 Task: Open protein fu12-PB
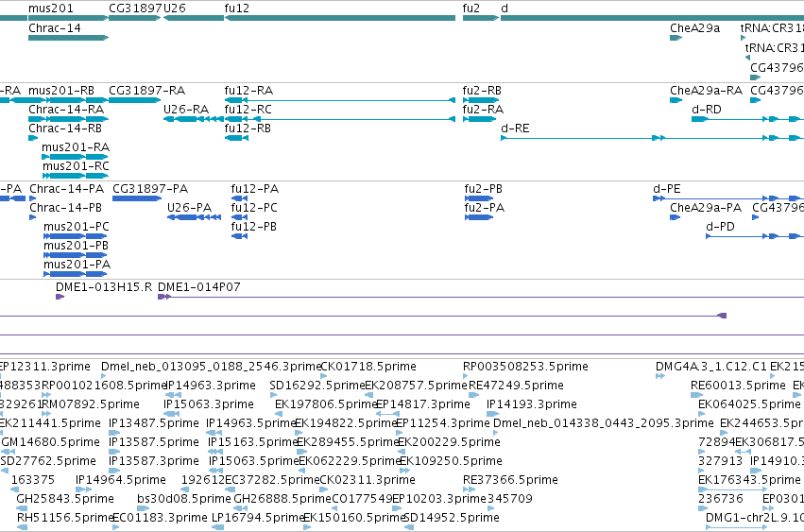pos(254,227)
